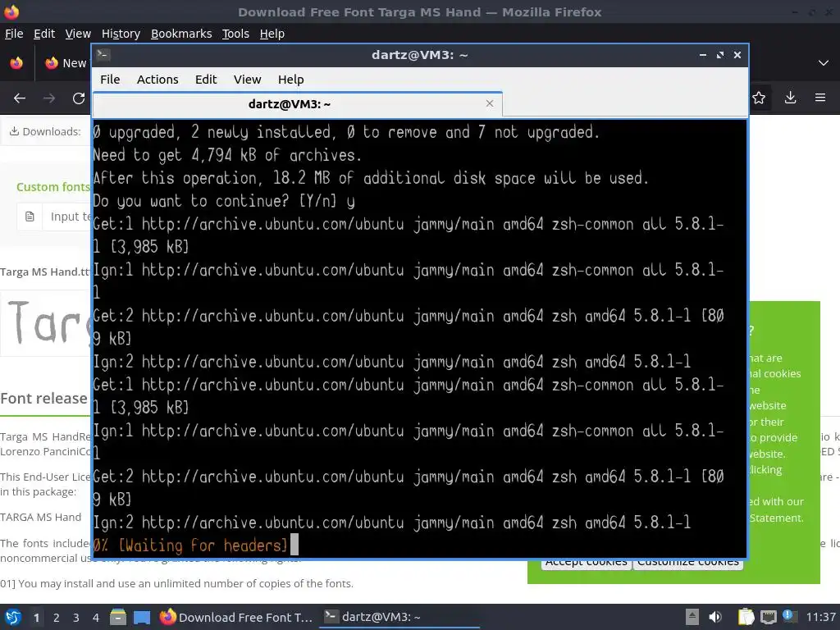The height and width of the screenshot is (630, 840).
Task: Open Firefox's Edit menu
Action: [44, 34]
